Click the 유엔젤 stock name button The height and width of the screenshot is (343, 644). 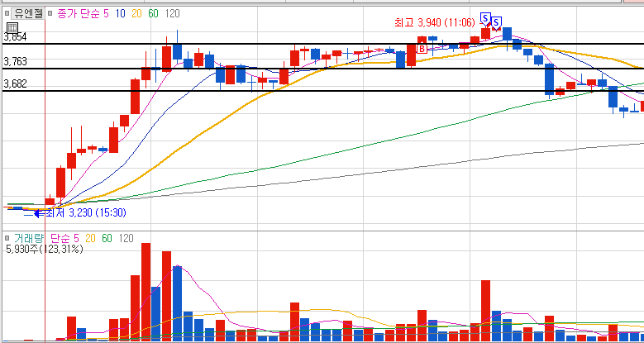click(x=27, y=13)
